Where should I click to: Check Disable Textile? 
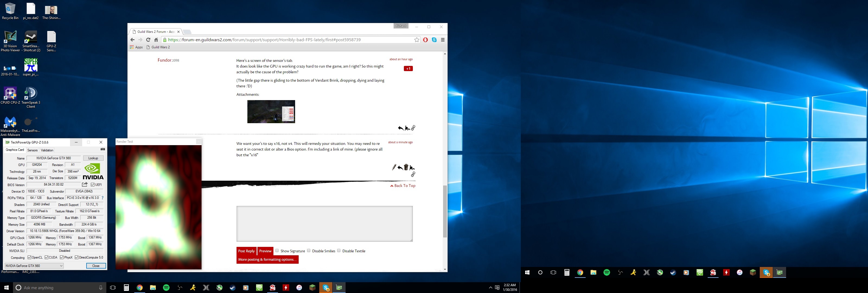coord(339,250)
